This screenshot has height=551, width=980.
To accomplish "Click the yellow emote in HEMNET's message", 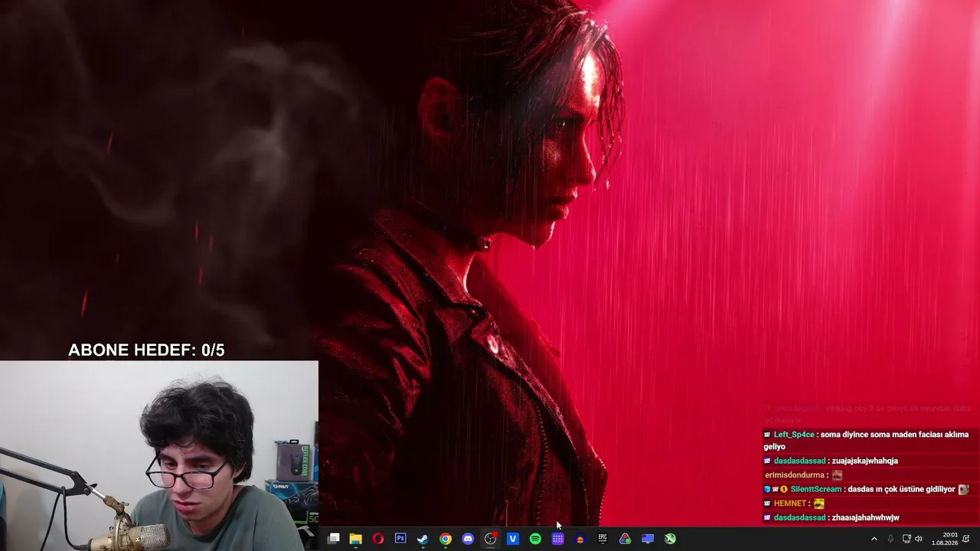I will [819, 504].
